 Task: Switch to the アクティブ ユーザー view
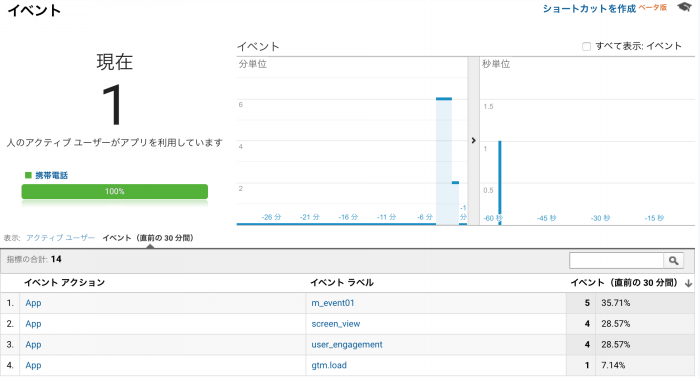[60, 237]
